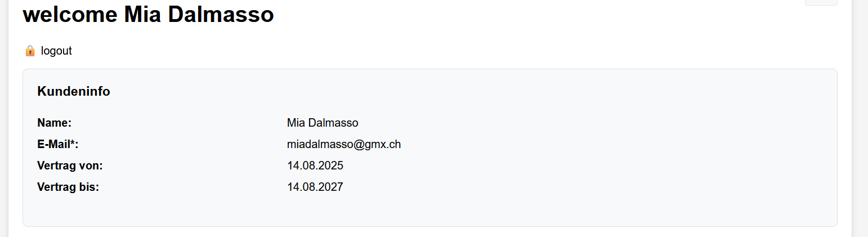The height and width of the screenshot is (237, 868).
Task: Click the asterisk in the E-Mail label
Action: 73,143
